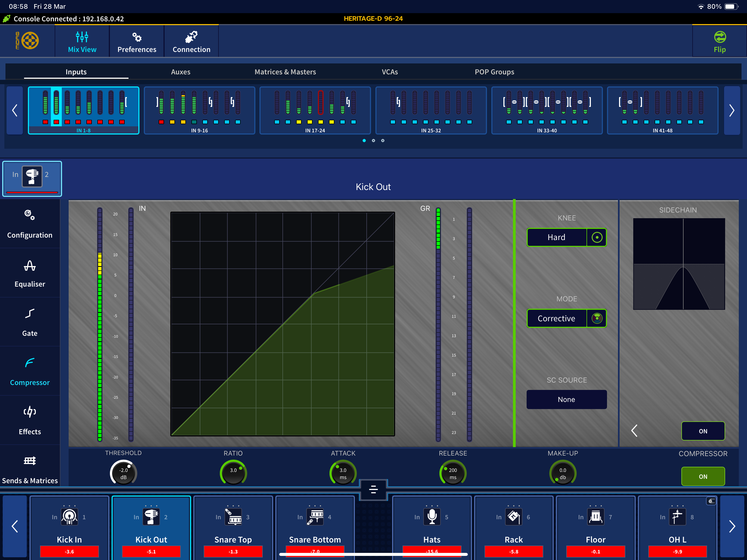
Task: Select the IN 1-8 bank thumbnail
Action: 83,110
